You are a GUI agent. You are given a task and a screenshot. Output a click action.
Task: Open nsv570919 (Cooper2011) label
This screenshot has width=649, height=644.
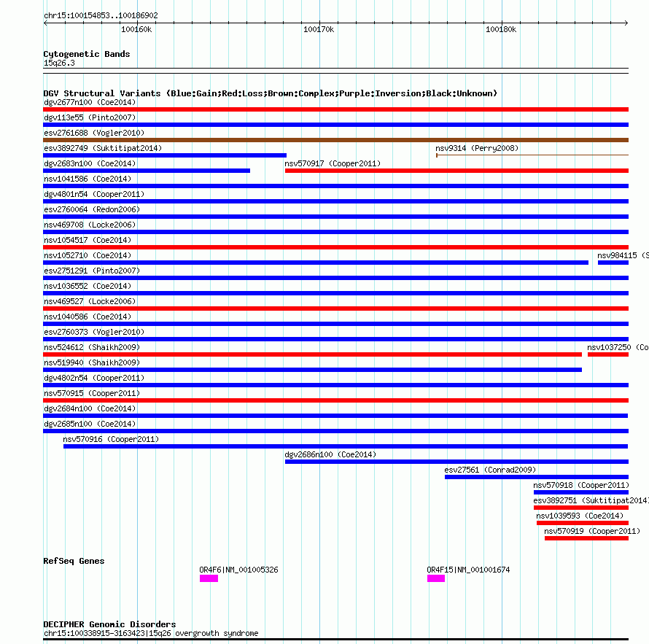[592, 531]
